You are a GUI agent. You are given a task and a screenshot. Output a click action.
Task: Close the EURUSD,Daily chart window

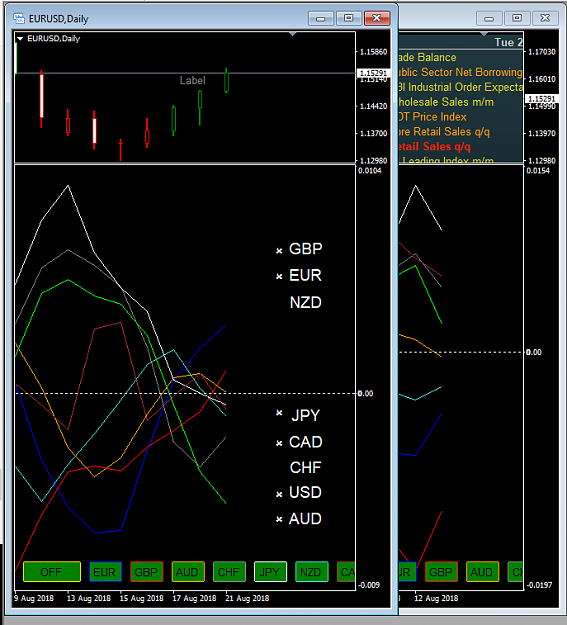pos(377,18)
